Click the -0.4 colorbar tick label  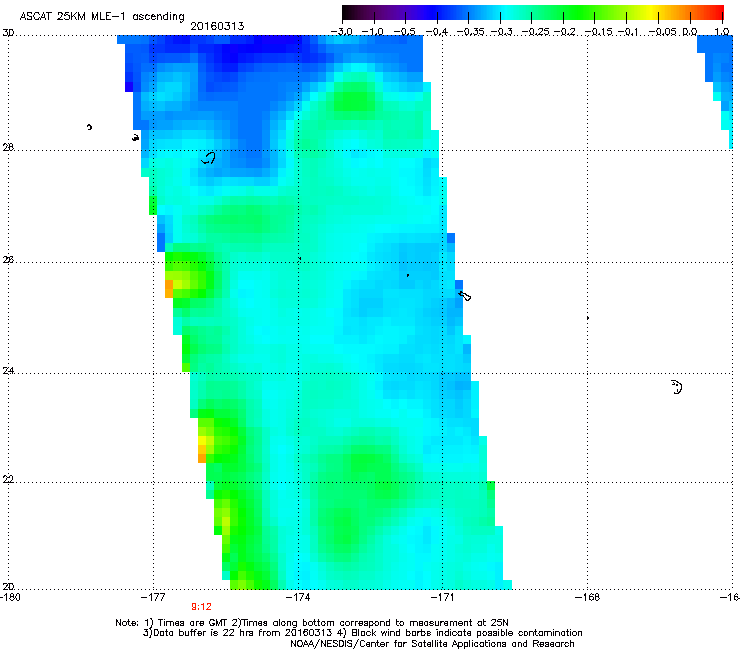[x=436, y=32]
